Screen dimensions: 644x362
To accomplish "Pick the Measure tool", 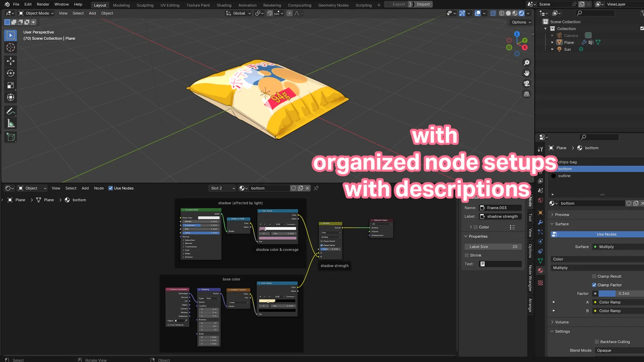I will click(x=10, y=123).
